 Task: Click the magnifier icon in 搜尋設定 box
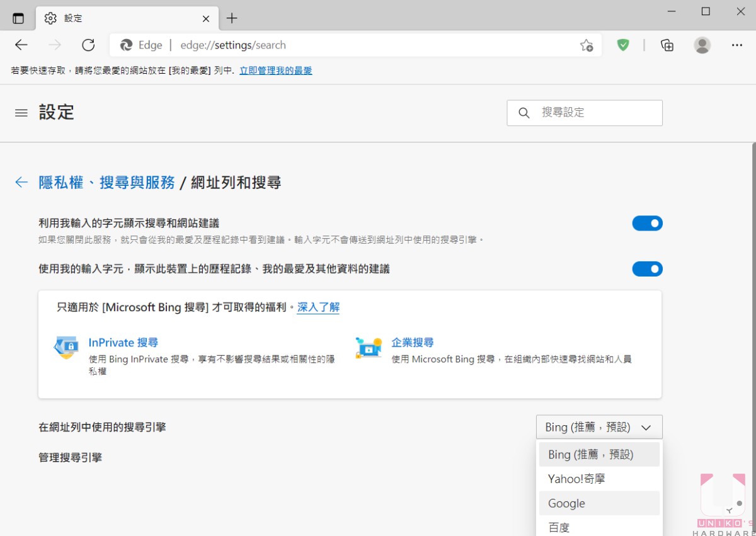coord(524,113)
